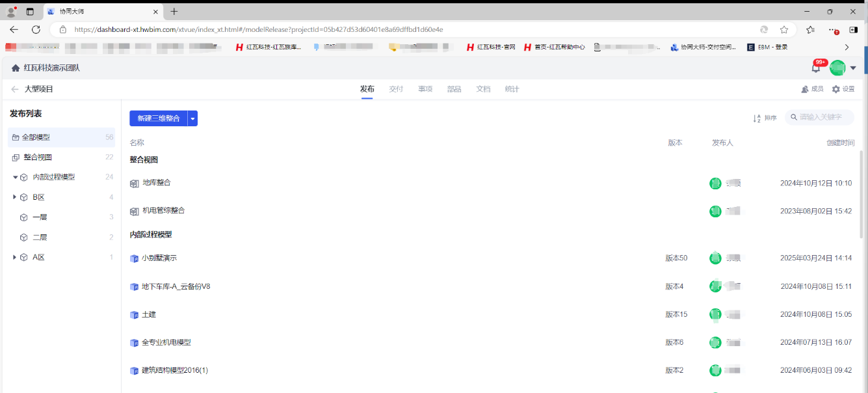Open the user avatar dropdown menu
The image size is (868, 393).
coord(853,68)
